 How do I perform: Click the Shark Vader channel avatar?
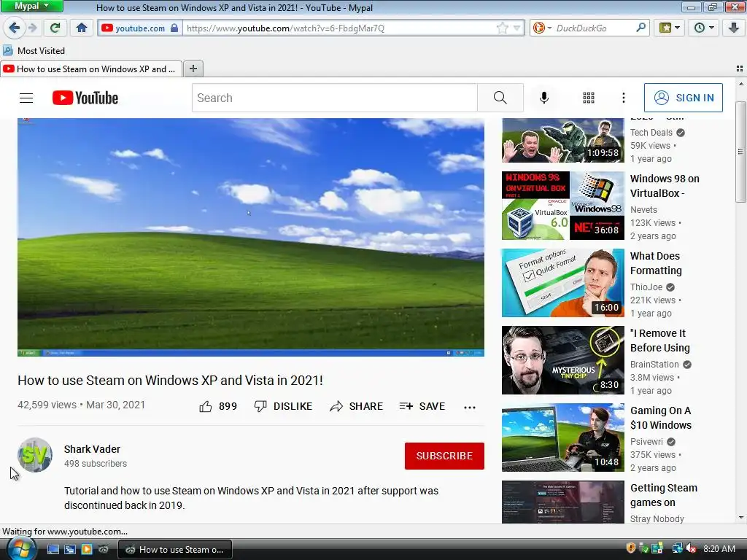click(35, 455)
